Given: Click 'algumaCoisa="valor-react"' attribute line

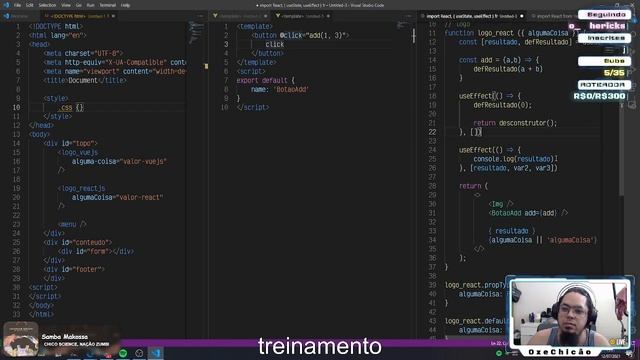Looking at the screenshot, I should tap(118, 198).
